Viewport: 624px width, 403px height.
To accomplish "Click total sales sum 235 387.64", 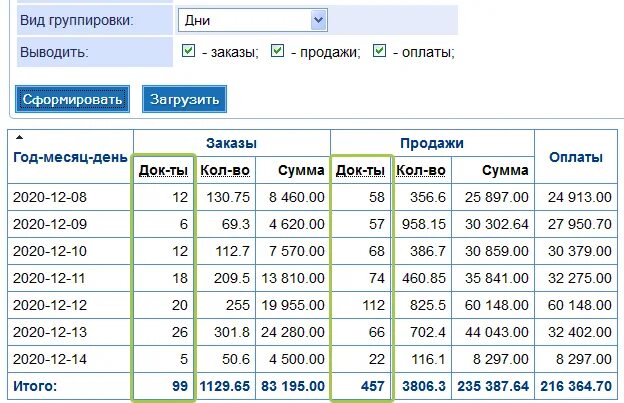I will [493, 386].
